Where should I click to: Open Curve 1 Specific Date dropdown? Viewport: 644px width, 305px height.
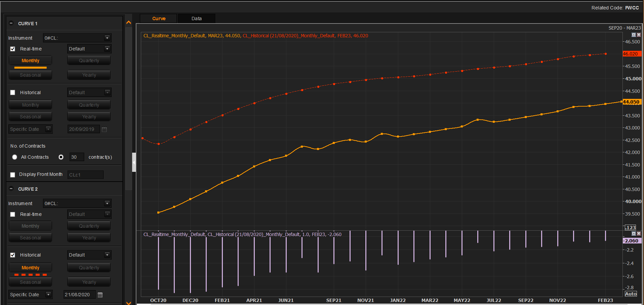coord(48,129)
